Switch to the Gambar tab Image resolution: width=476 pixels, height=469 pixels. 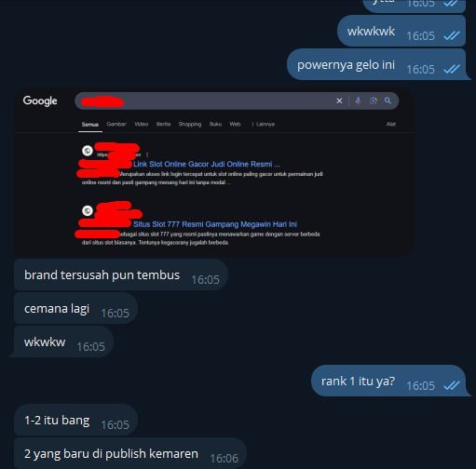(x=116, y=124)
